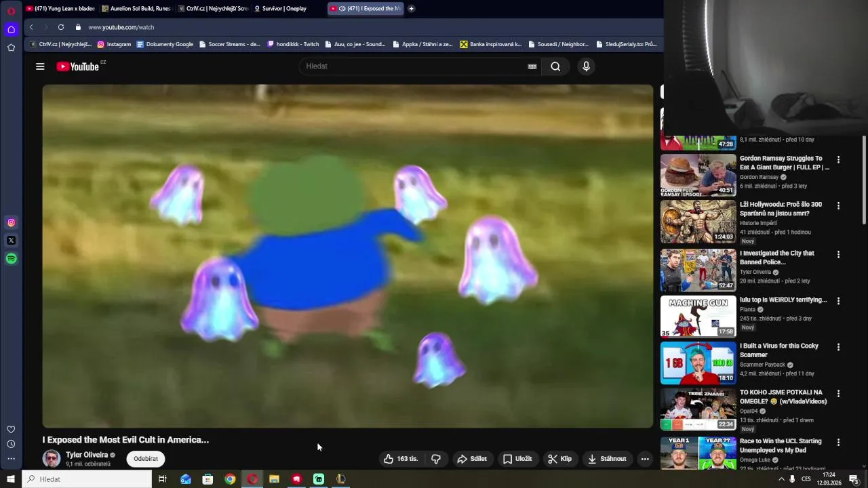868x488 pixels.
Task: Switch to CtrlV.cz browser tab
Action: tap(212, 9)
